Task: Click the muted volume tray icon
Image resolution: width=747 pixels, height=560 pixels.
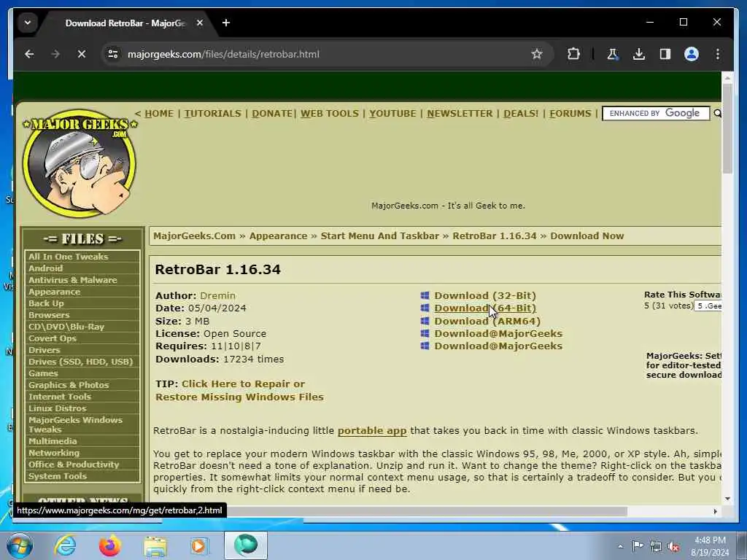Action: [673, 547]
